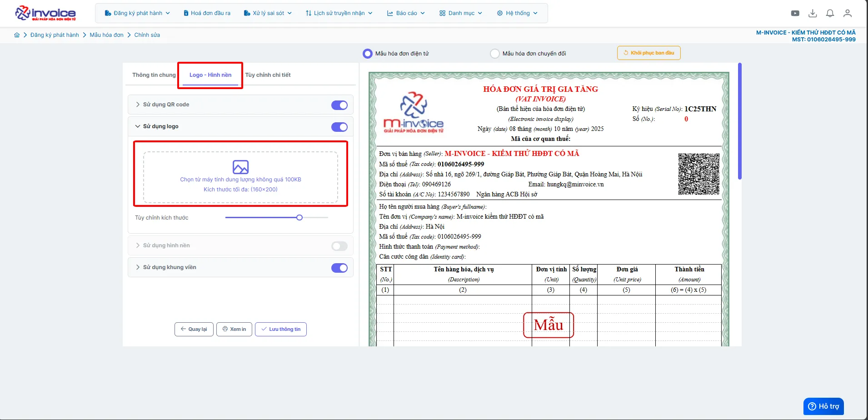
Task: Click the download icon in header
Action: [813, 13]
